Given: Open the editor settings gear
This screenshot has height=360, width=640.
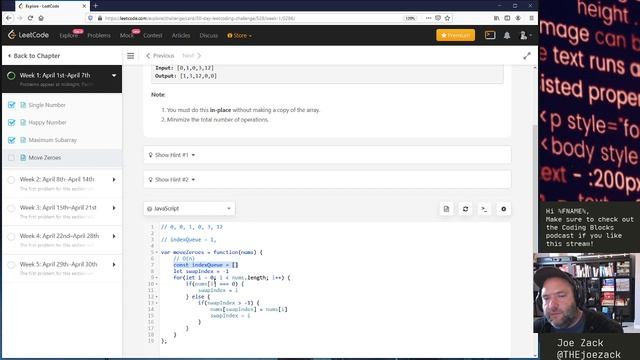Looking at the screenshot, I should coord(503,209).
